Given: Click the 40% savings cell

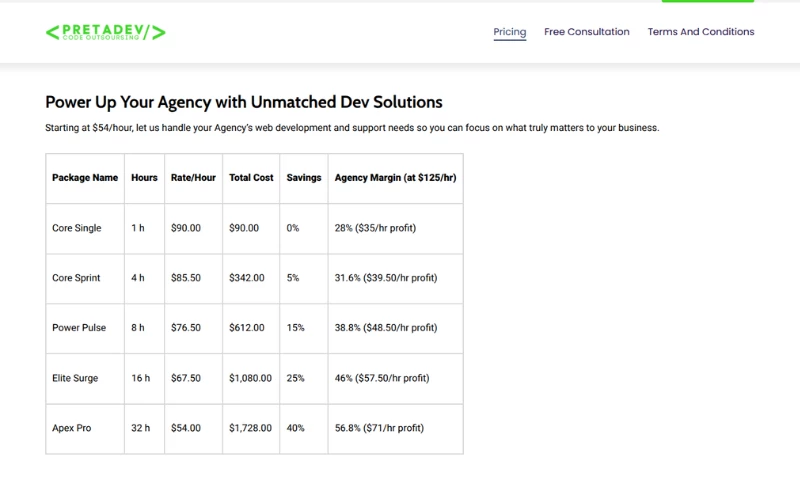Looking at the screenshot, I should pos(294,428).
